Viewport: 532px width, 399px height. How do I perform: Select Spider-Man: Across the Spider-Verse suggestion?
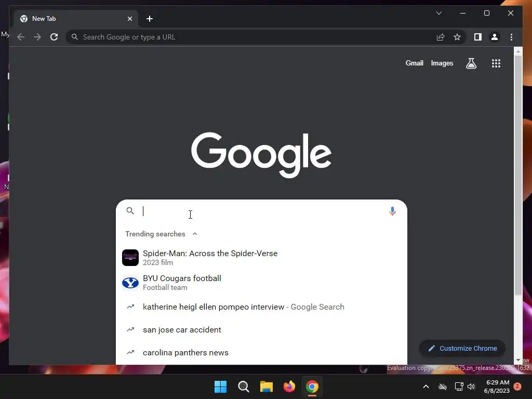coord(261,258)
